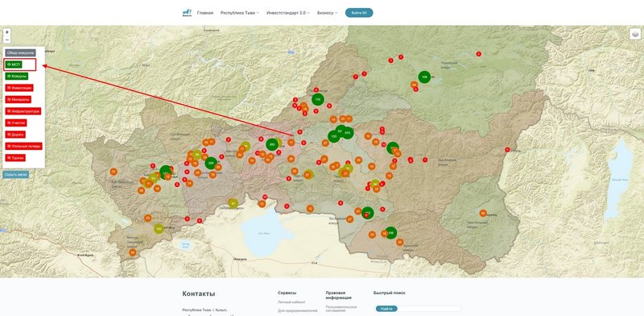Zoom in the map with plus button
The height and width of the screenshot is (316, 644).
point(7,31)
